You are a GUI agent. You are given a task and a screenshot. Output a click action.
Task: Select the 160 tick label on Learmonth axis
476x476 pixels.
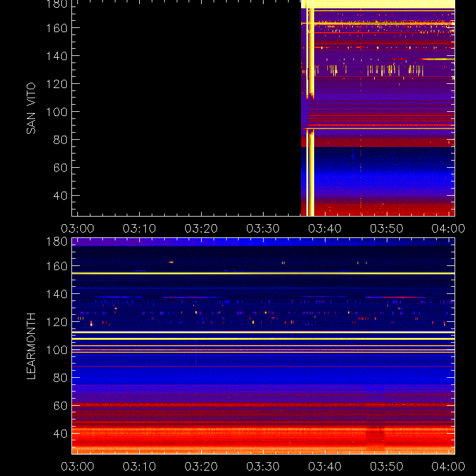pos(57,266)
